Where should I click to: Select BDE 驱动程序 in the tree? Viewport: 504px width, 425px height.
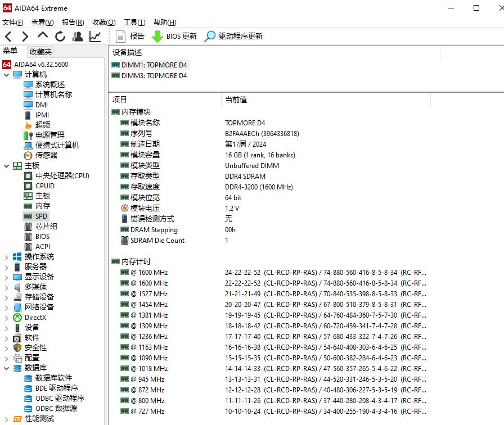pos(57,388)
